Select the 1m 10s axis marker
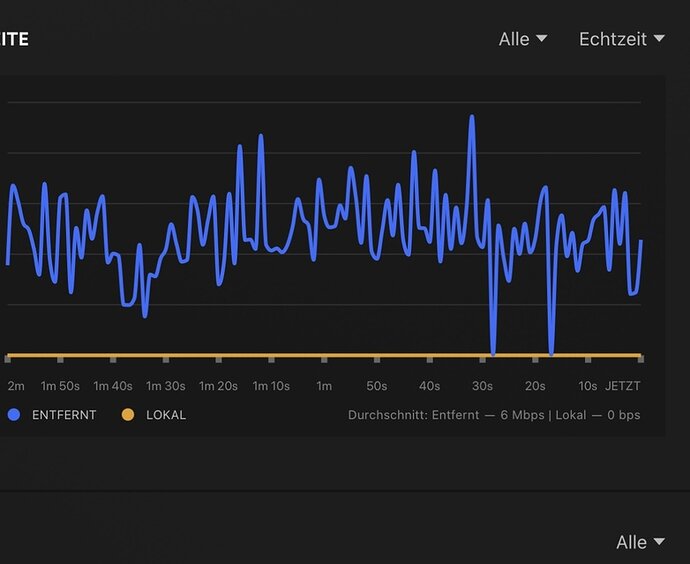This screenshot has width=690, height=564. (x=271, y=386)
